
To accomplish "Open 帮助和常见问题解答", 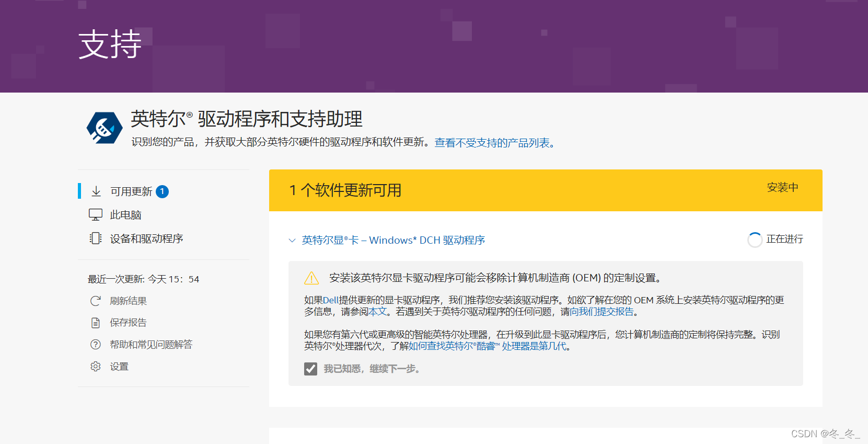I will pyautogui.click(x=151, y=345).
